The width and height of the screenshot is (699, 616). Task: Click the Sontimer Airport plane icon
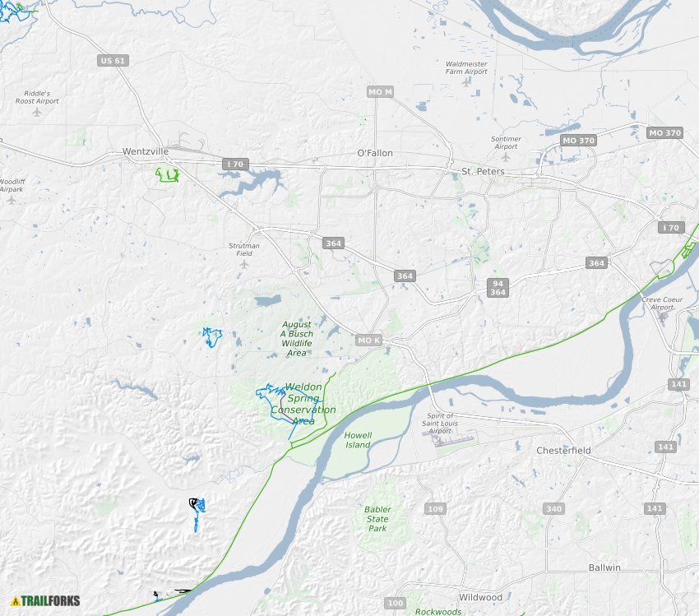(x=506, y=157)
